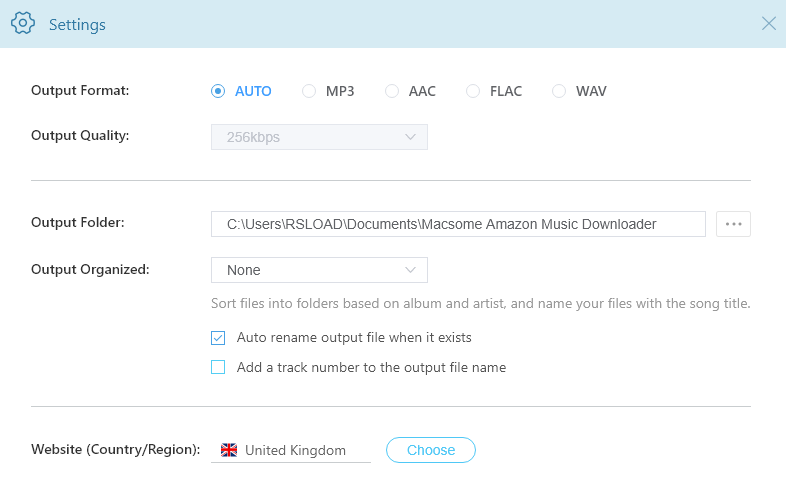Choose AAC as output format
The width and height of the screenshot is (786, 487).
click(x=392, y=91)
